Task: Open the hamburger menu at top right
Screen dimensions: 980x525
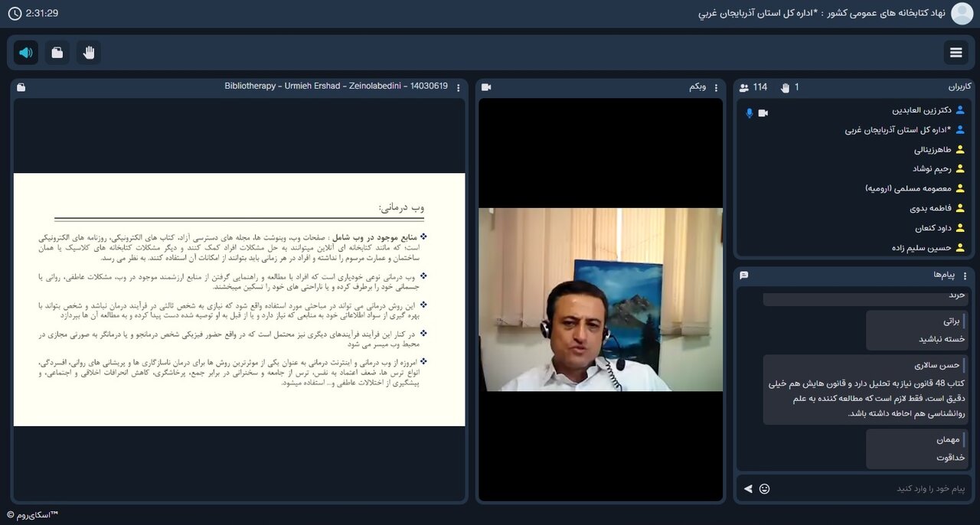Action: pyautogui.click(x=955, y=52)
